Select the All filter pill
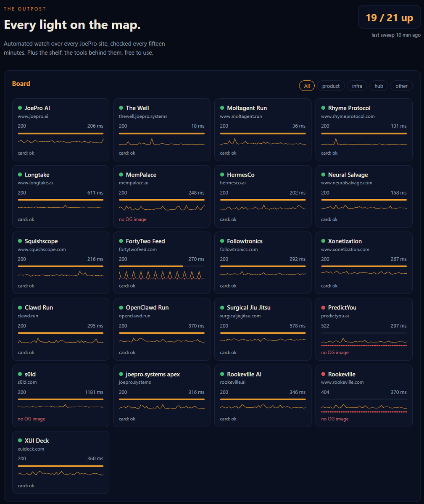Screen dimensions: 424x504 tap(307, 86)
